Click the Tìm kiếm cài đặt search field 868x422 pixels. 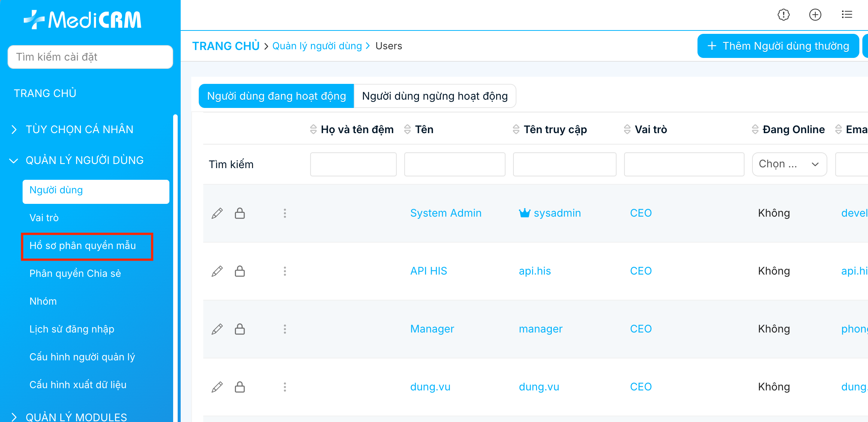pos(90,57)
